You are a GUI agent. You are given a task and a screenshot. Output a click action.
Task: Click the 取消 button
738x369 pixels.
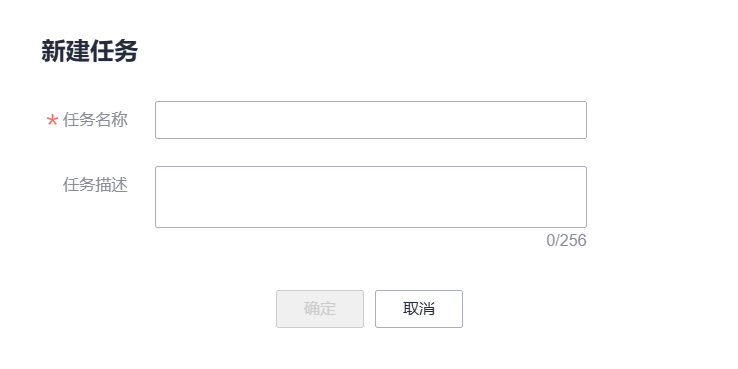click(x=419, y=309)
